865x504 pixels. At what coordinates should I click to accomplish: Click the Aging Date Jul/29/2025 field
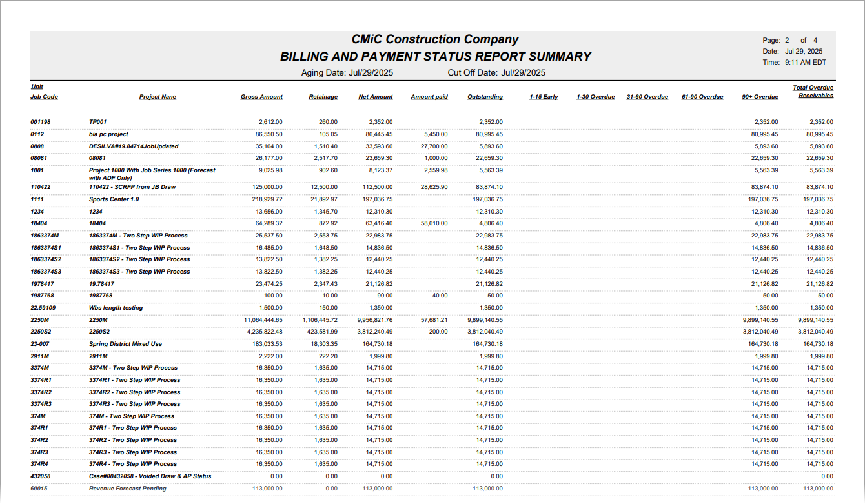click(347, 72)
